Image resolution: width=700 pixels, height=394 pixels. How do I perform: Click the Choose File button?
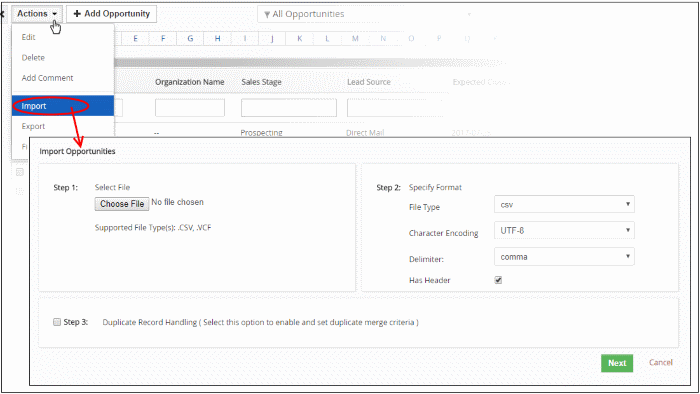point(122,204)
